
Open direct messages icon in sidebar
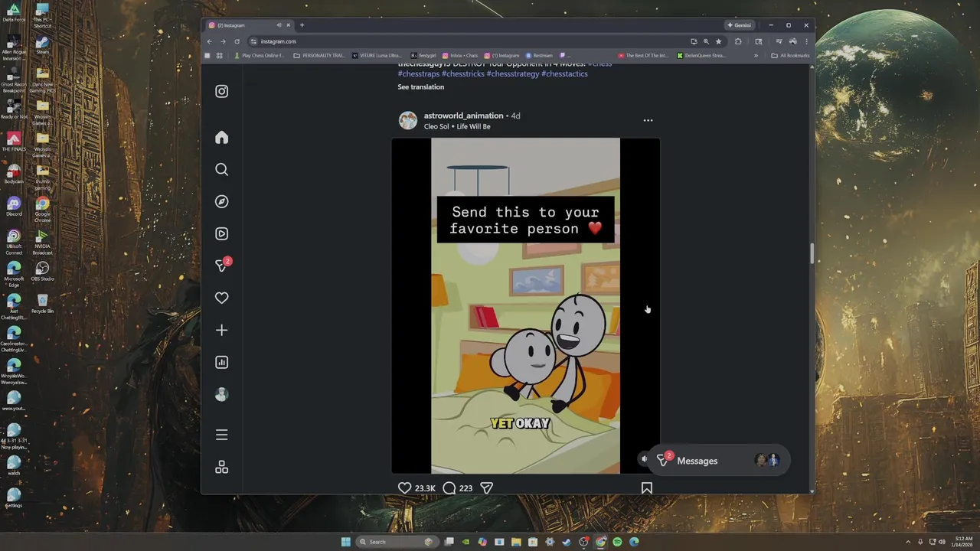(221, 266)
